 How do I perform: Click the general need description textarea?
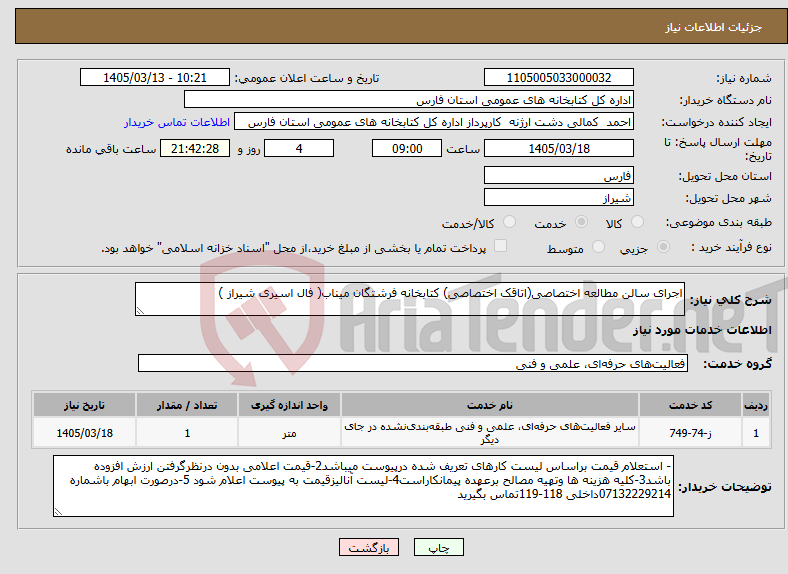point(410,299)
